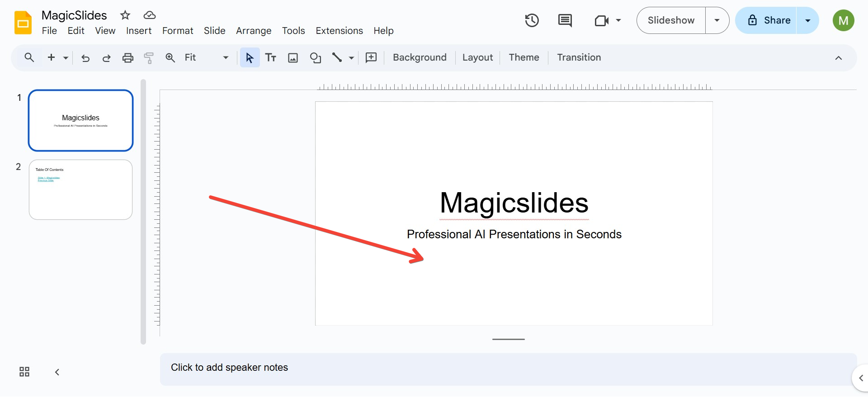Click the Professional AI Presentations subtitle

click(514, 234)
